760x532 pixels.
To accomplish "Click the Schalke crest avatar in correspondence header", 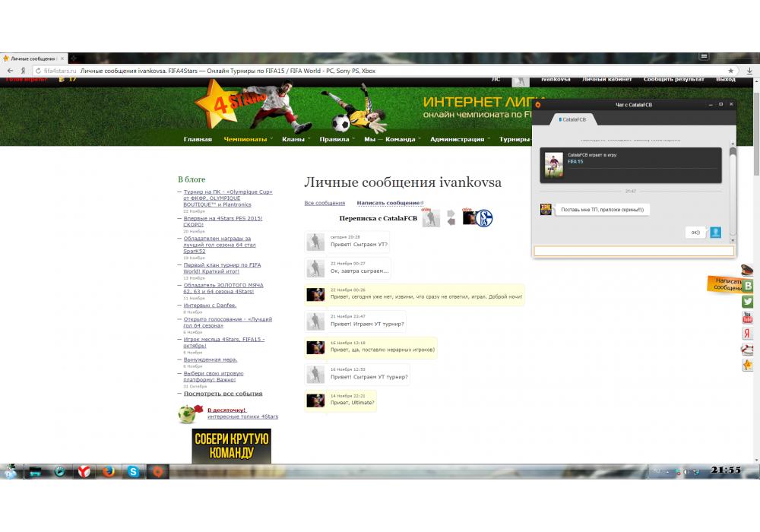I will [x=483, y=219].
